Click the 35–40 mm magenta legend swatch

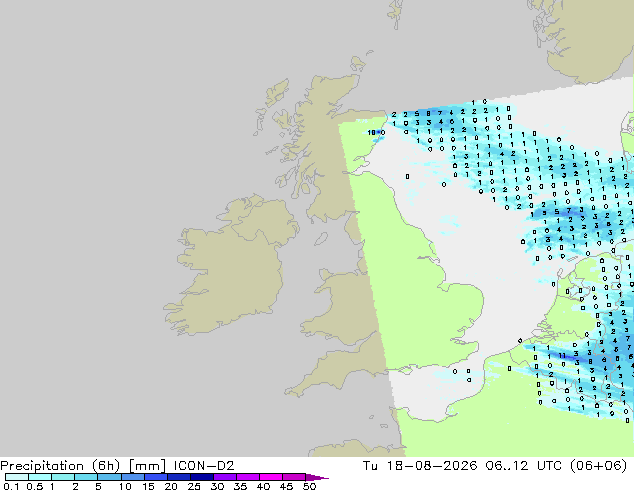point(247,477)
